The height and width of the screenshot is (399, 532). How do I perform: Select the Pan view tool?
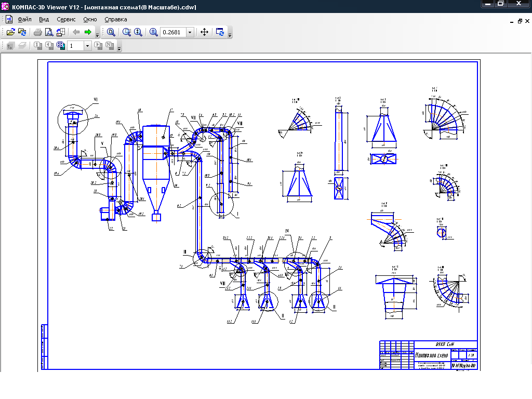pyautogui.click(x=204, y=32)
